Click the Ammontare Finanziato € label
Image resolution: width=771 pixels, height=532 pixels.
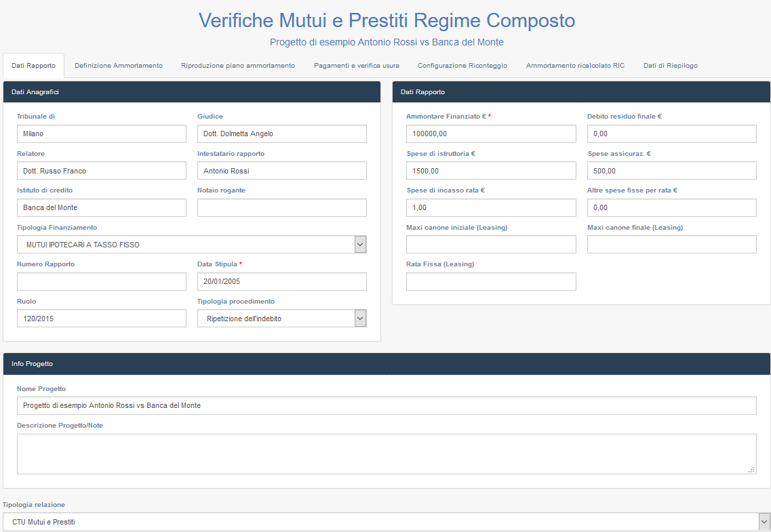coord(446,117)
